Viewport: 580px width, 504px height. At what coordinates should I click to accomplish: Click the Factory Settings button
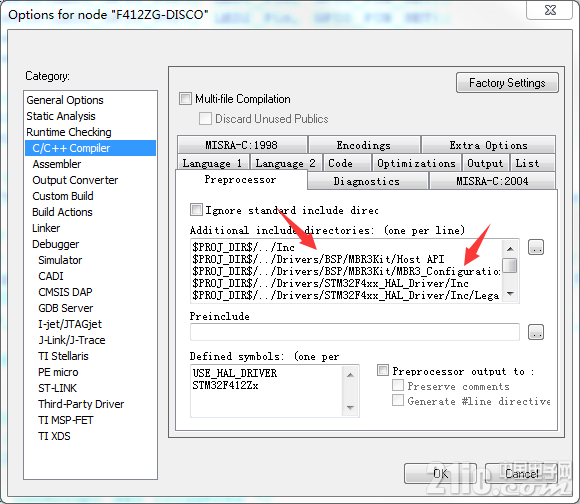[x=507, y=83]
